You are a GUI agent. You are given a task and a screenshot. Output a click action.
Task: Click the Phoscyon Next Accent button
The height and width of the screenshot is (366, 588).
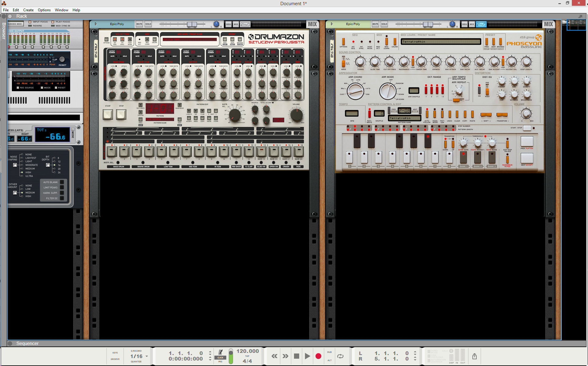pyautogui.click(x=527, y=158)
